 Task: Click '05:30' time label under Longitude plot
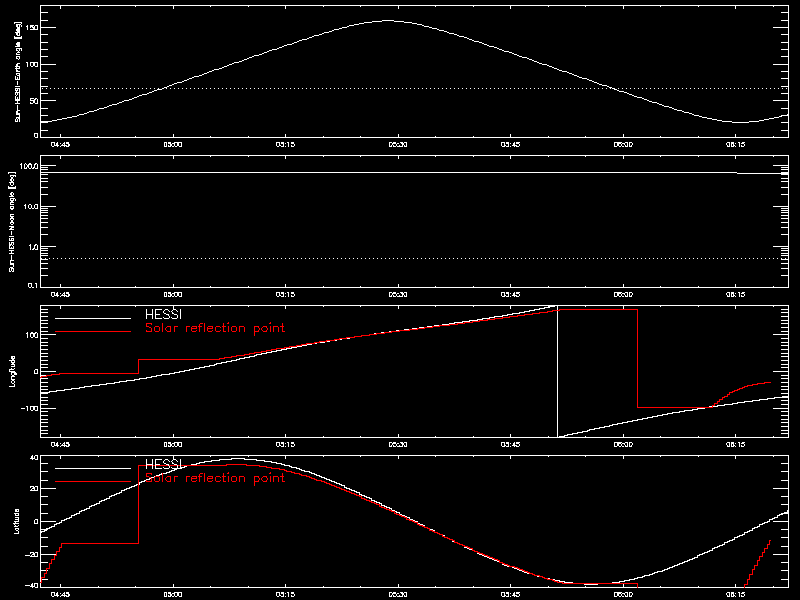[x=398, y=444]
